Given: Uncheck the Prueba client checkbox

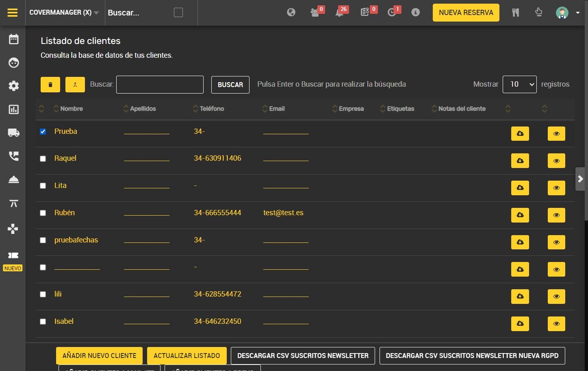Looking at the screenshot, I should (x=43, y=131).
